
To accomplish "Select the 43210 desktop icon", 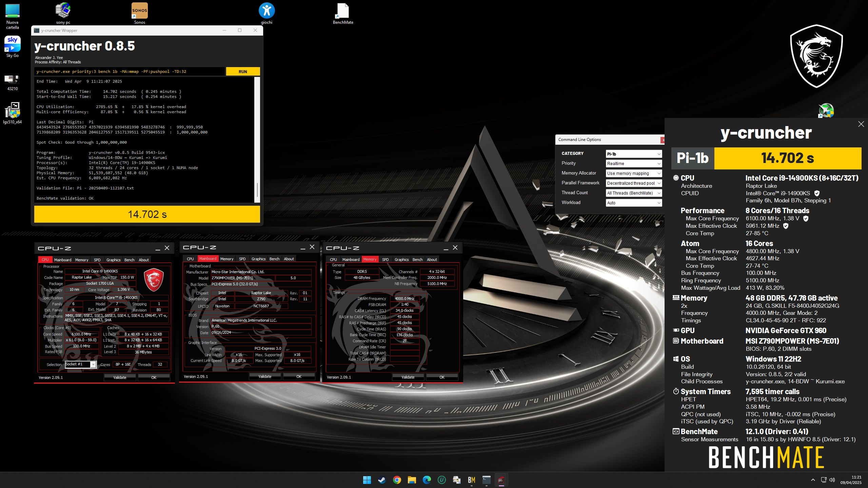I will tap(13, 83).
